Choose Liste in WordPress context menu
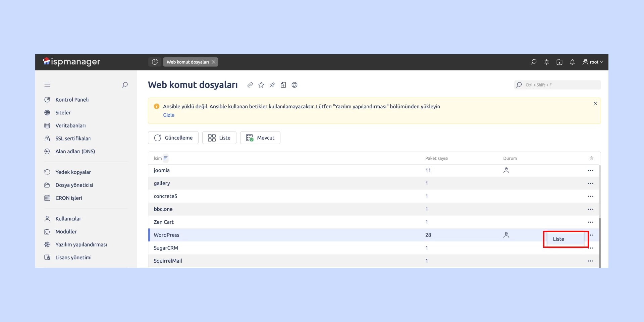The image size is (644, 322). [566, 239]
